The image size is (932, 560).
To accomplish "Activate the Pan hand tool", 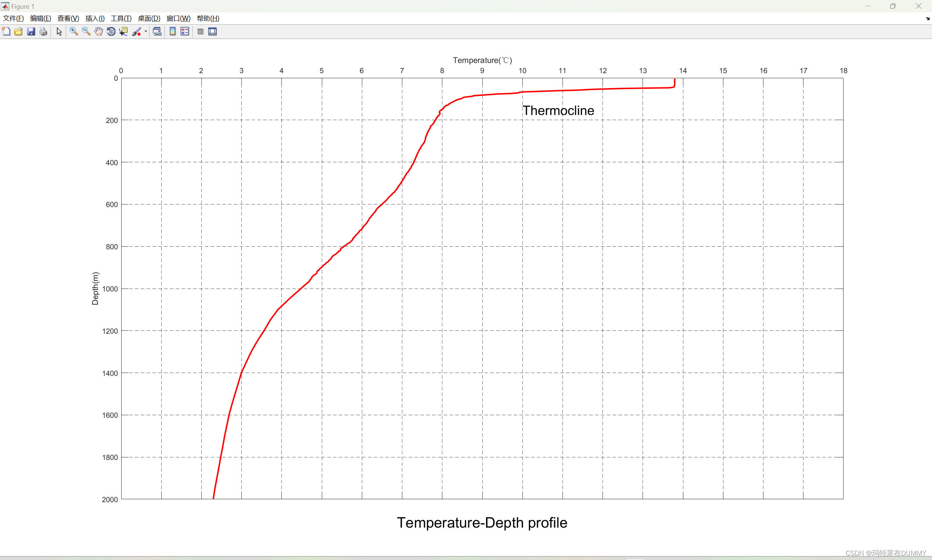I will [x=99, y=32].
